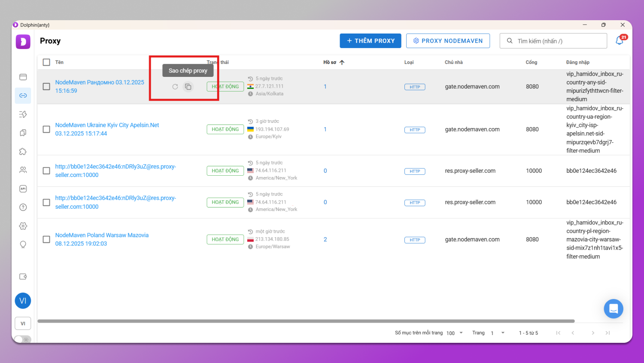This screenshot has height=363, width=644.
Task: Open the API icon in sidebar
Action: 23,189
